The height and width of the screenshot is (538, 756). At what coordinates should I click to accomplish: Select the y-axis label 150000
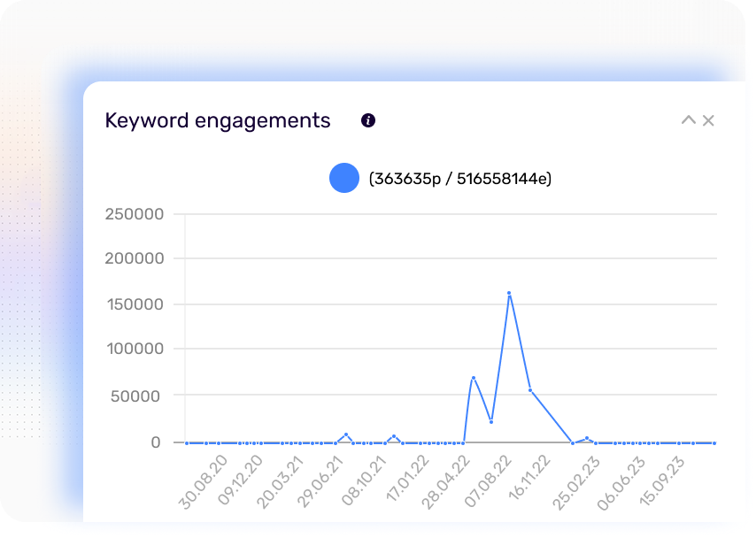135,304
